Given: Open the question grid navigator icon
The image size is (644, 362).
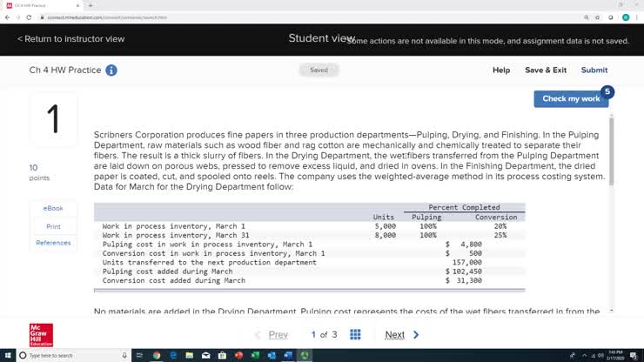Looking at the screenshot, I should pos(355,335).
